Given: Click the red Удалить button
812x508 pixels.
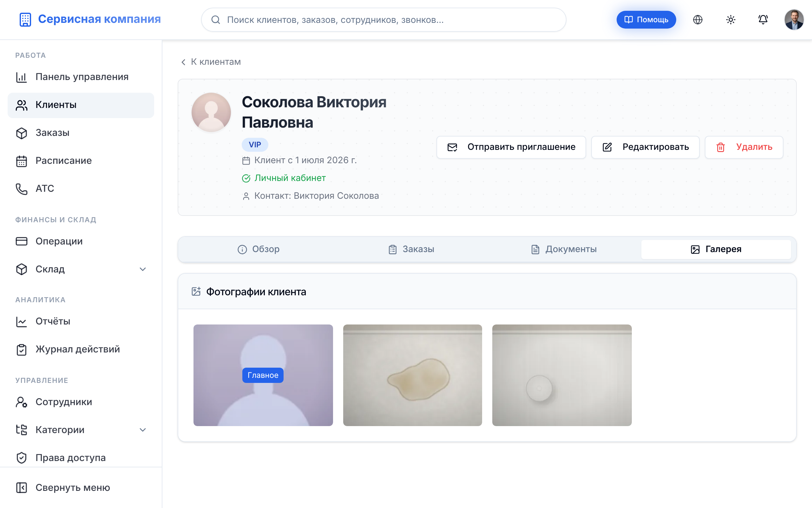Looking at the screenshot, I should pyautogui.click(x=744, y=147).
